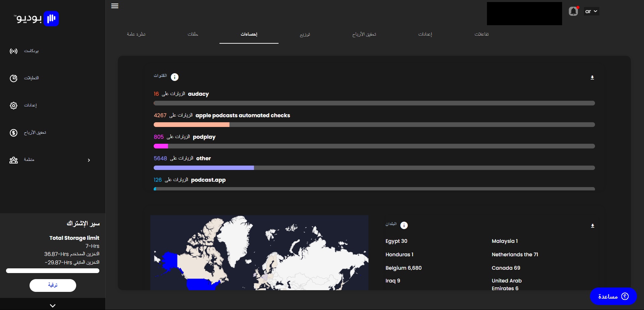Open the منظمة sidebar item
Viewport: 644px width, 310px height.
(29, 160)
